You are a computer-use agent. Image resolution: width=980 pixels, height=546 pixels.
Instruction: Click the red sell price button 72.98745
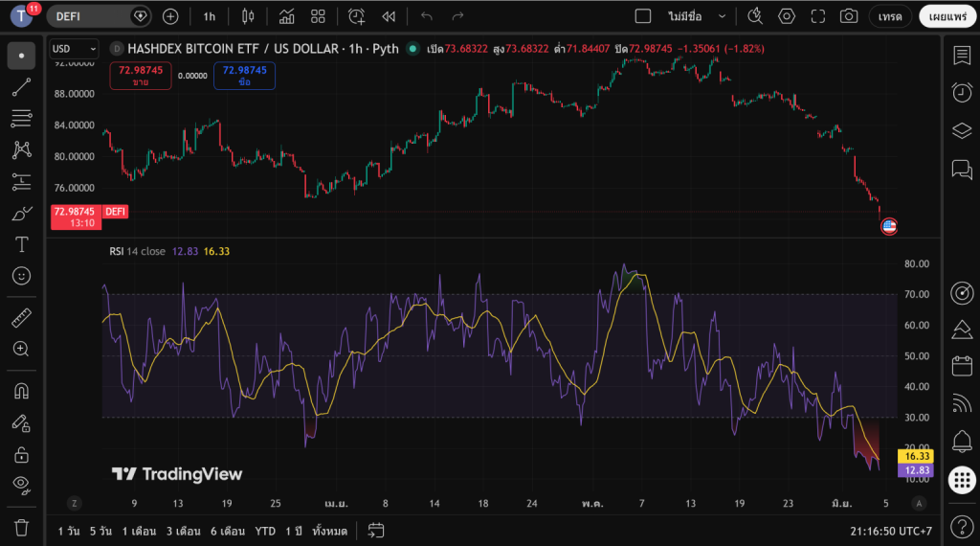141,76
